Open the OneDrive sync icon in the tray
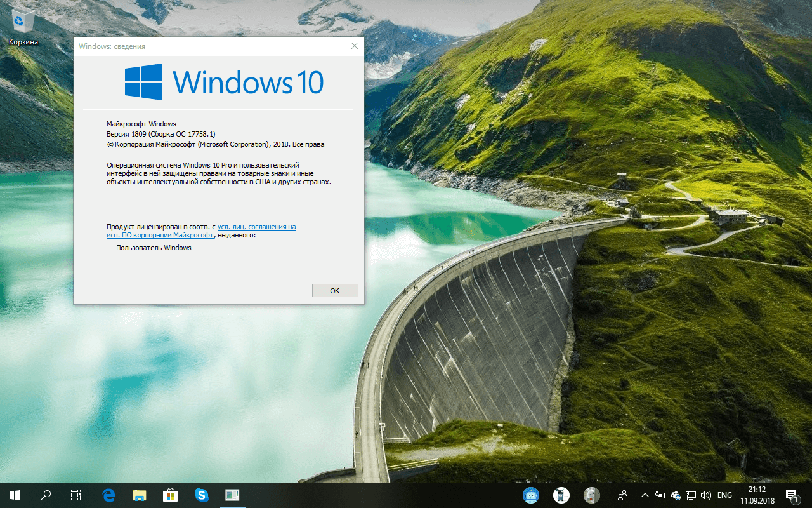This screenshot has width=812, height=508. [x=675, y=495]
